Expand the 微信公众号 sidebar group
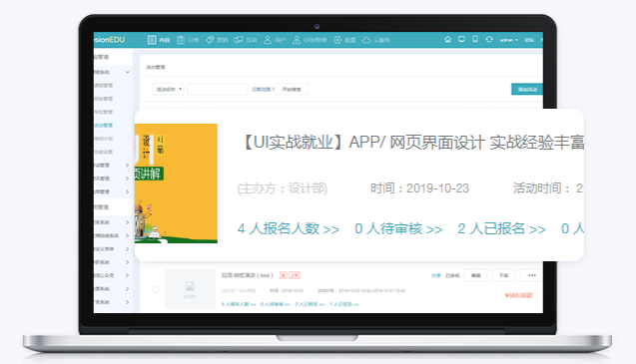 coord(128,275)
